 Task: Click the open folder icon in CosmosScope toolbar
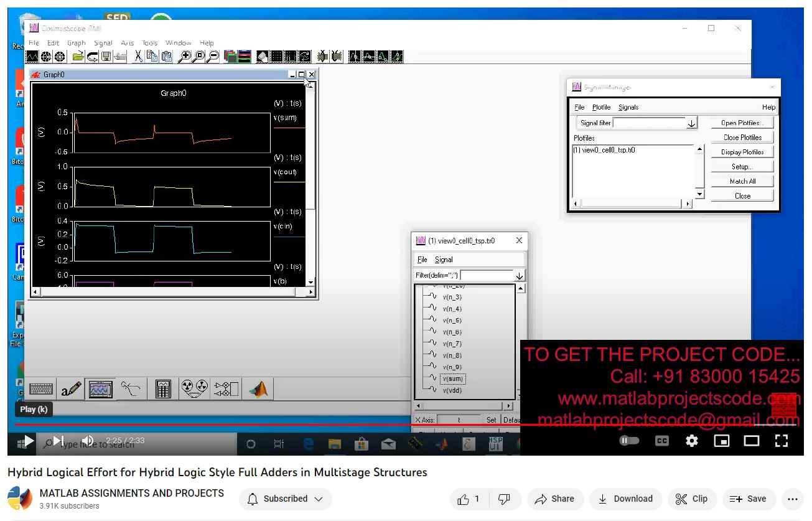78,57
